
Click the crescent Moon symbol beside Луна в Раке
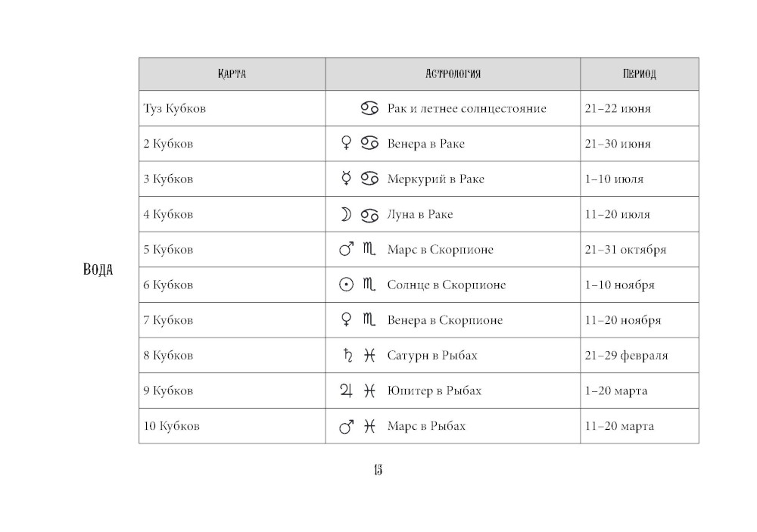pyautogui.click(x=346, y=214)
